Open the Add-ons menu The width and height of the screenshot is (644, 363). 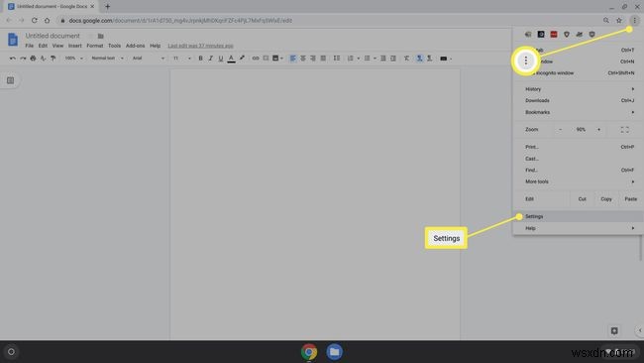click(x=135, y=46)
